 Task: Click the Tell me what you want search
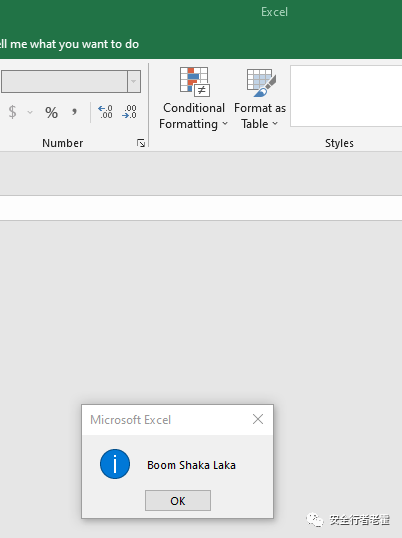pos(70,44)
